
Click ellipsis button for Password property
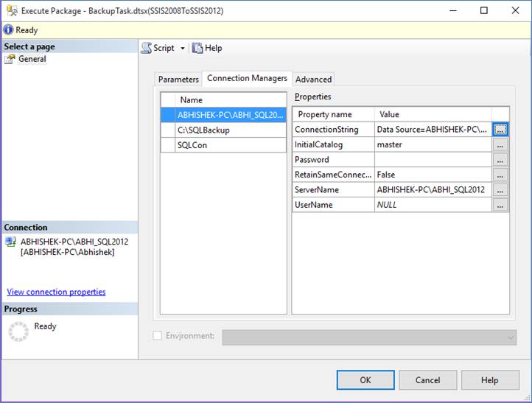(500, 160)
